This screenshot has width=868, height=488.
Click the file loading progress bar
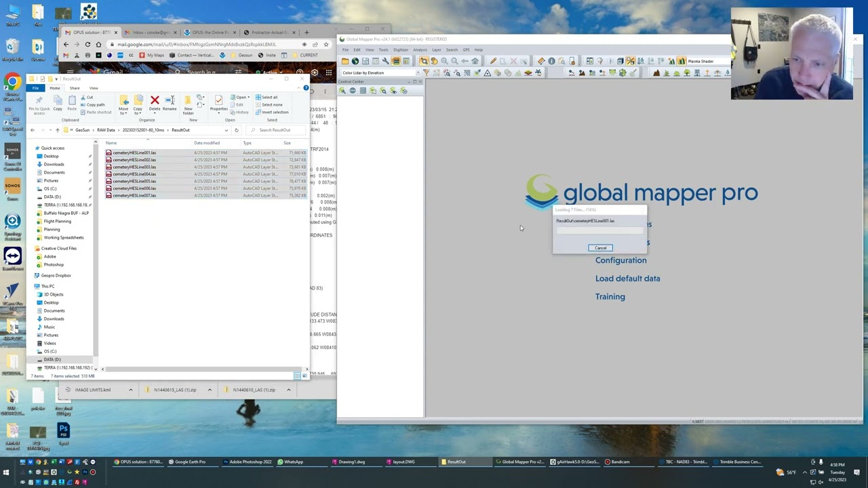tap(600, 230)
